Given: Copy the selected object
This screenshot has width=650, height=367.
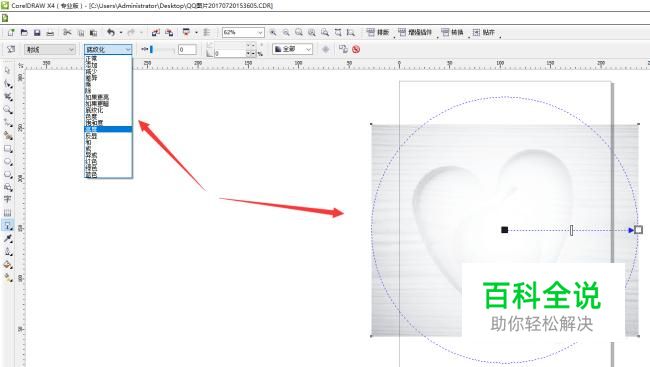Looking at the screenshot, I should click(81, 32).
